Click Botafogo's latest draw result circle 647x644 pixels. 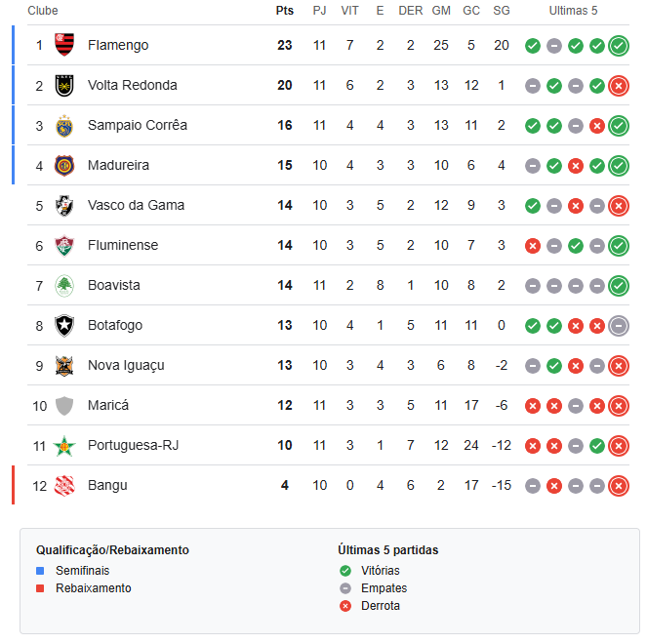[x=619, y=326]
